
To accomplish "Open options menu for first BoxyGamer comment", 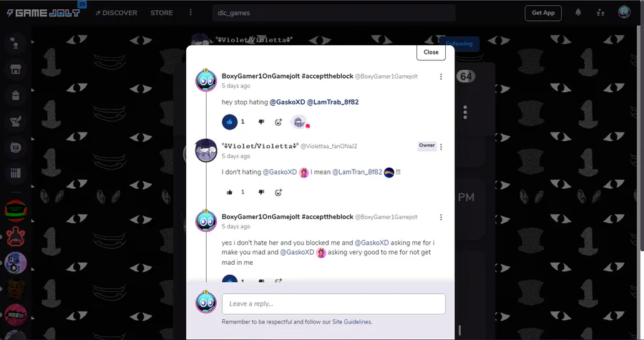I will [441, 77].
